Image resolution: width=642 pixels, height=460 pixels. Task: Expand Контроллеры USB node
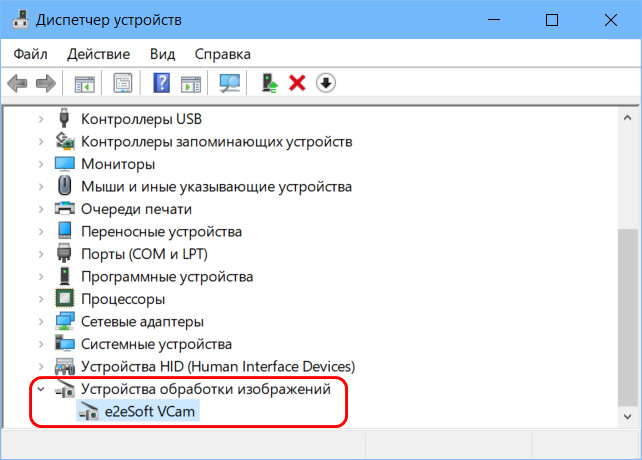click(x=41, y=119)
